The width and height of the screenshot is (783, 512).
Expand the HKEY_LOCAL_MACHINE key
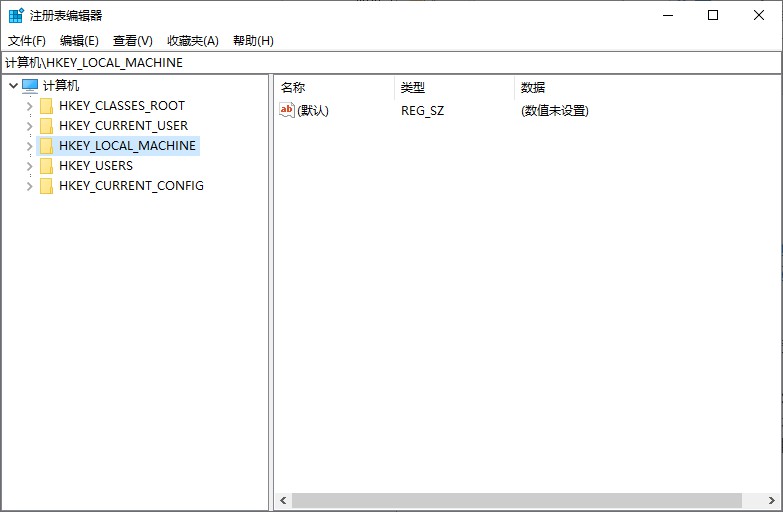pyautogui.click(x=29, y=146)
